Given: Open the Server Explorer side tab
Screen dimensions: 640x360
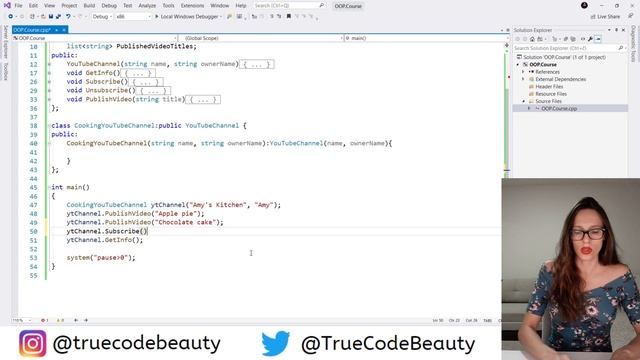Looking at the screenshot, I should click(5, 42).
